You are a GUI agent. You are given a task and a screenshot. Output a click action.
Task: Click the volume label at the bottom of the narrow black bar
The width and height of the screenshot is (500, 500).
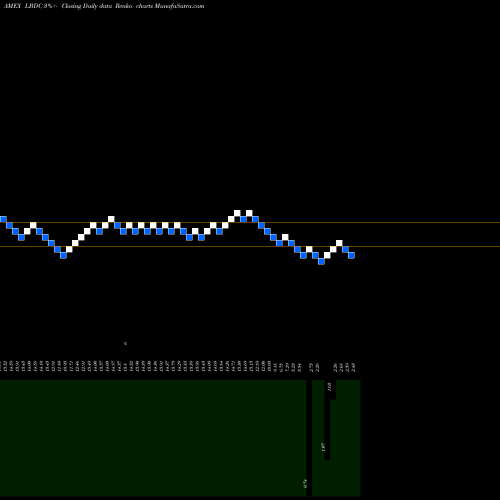[x=305, y=484]
